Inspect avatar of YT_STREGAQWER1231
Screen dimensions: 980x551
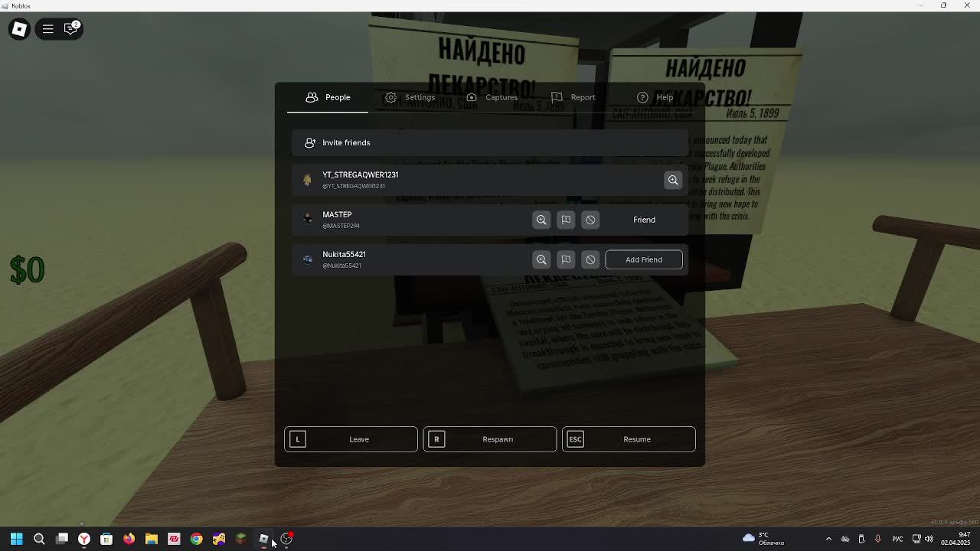[673, 180]
